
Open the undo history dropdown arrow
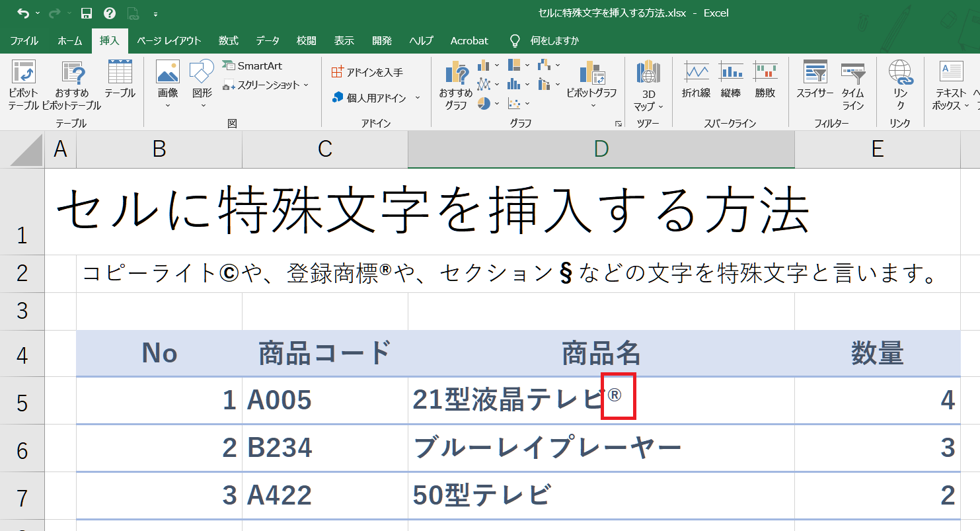(x=37, y=13)
